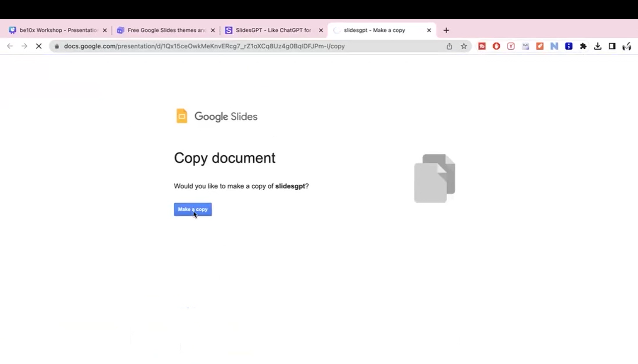This screenshot has width=638, height=364.
Task: Close the SlidesGPT tab
Action: click(x=321, y=30)
